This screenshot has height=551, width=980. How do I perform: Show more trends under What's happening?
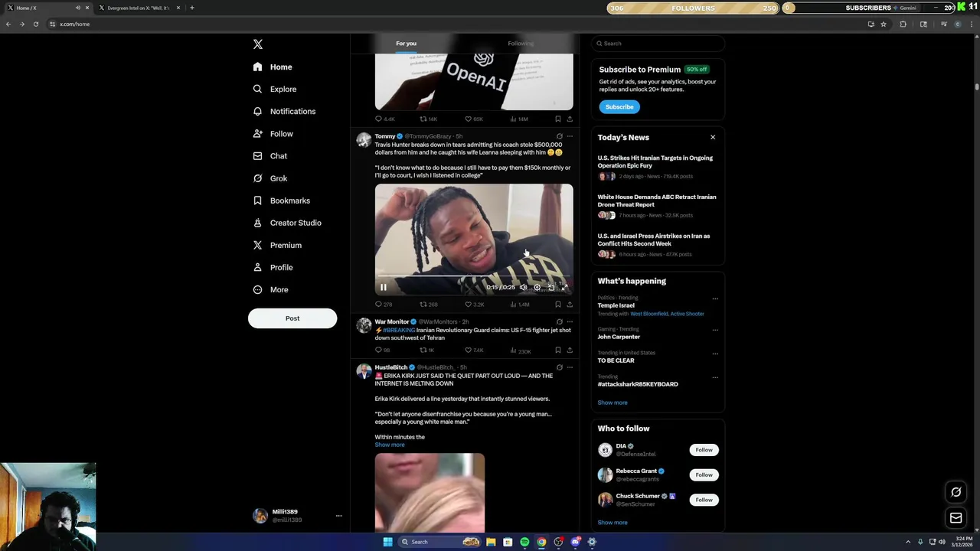[612, 403]
